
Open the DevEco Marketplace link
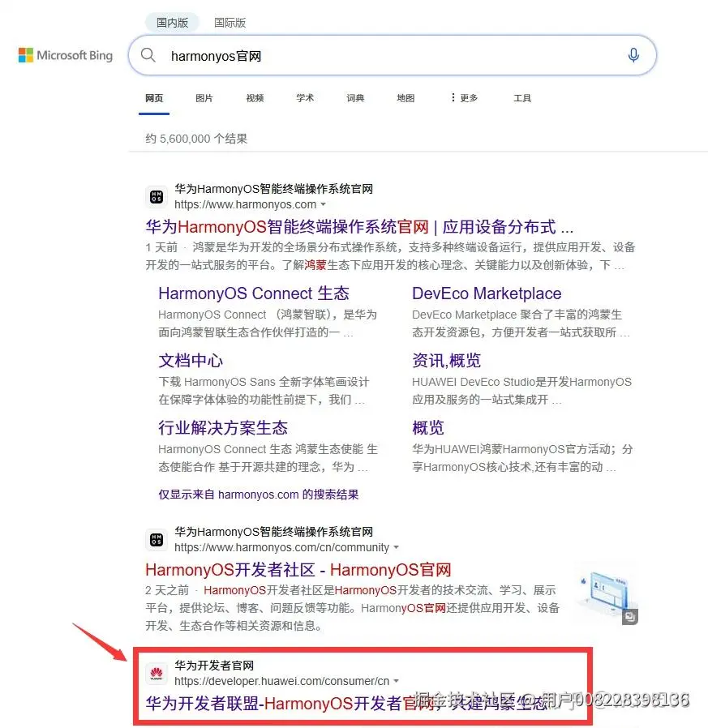pyautogui.click(x=487, y=293)
